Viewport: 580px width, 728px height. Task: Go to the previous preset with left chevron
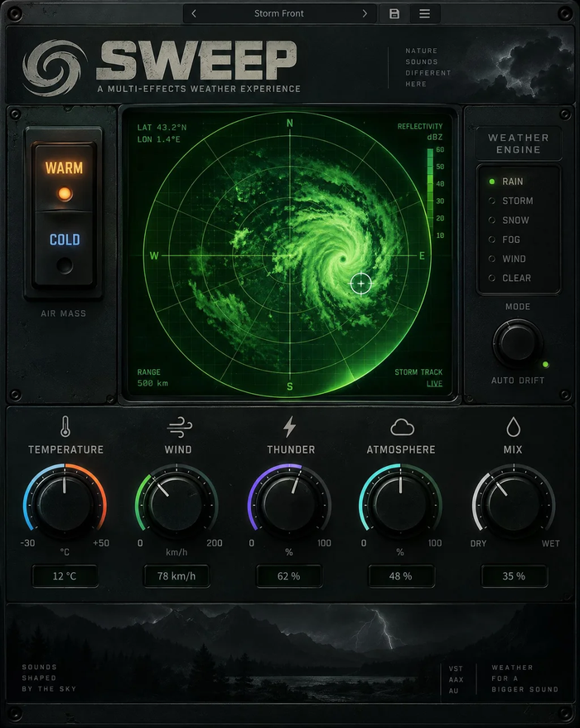coord(194,13)
